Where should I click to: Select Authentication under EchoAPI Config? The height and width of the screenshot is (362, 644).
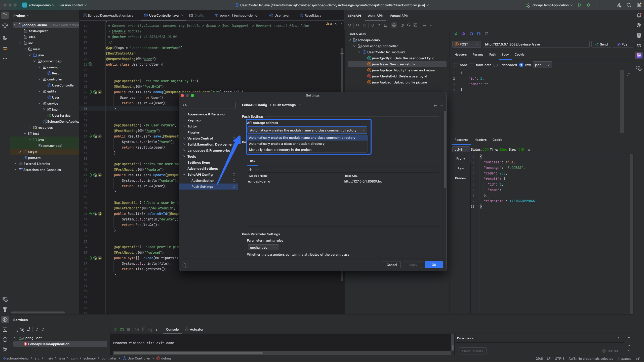(x=203, y=180)
